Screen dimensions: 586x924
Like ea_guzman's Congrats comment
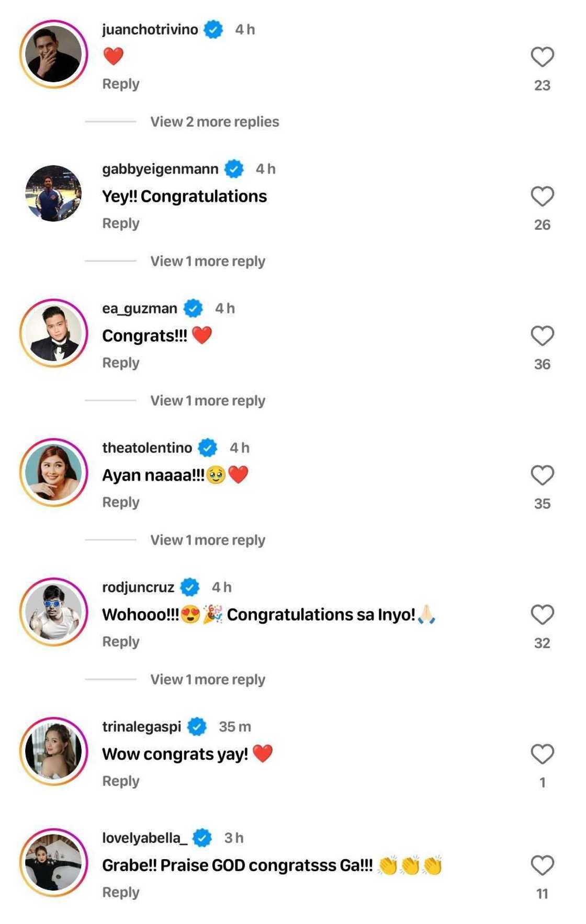click(x=542, y=336)
